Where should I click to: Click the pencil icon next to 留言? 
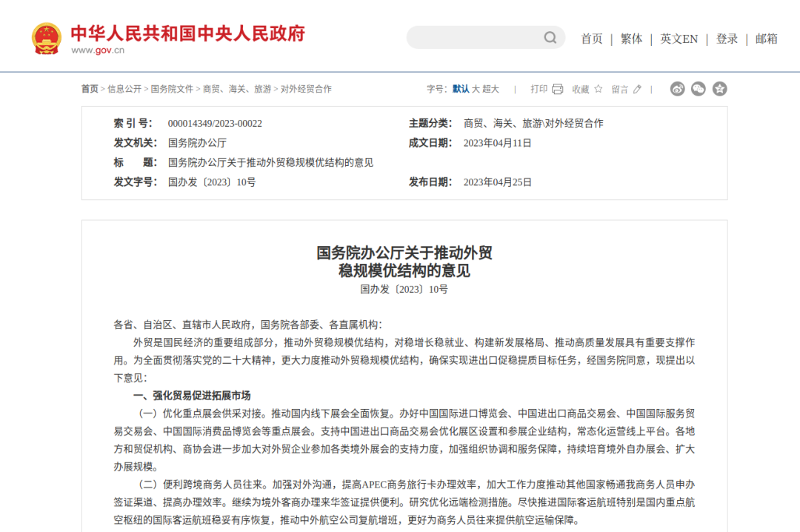[637, 89]
